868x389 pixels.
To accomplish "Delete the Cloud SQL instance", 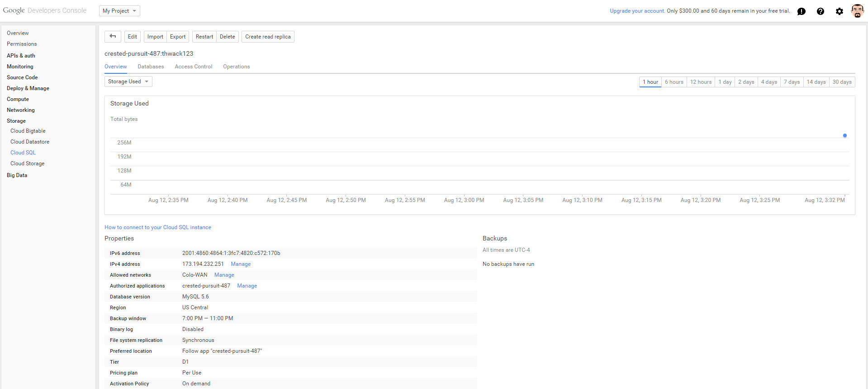I will tap(228, 37).
